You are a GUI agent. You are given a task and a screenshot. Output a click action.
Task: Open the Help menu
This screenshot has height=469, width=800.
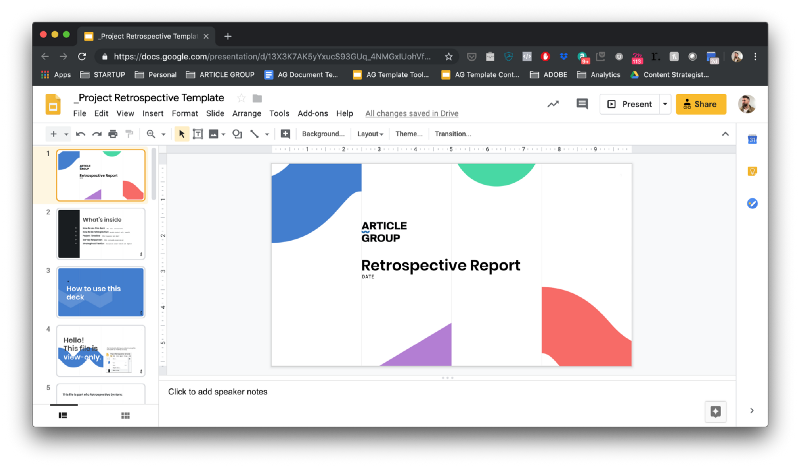pos(344,113)
